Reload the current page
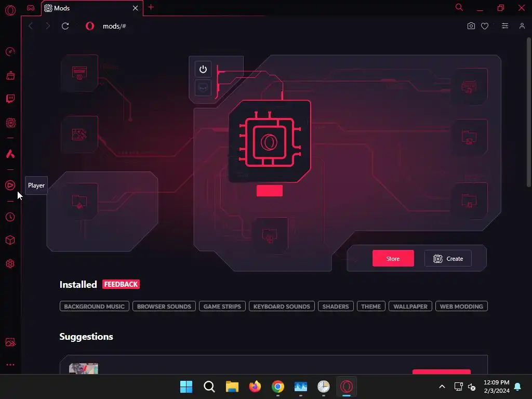 [x=65, y=26]
